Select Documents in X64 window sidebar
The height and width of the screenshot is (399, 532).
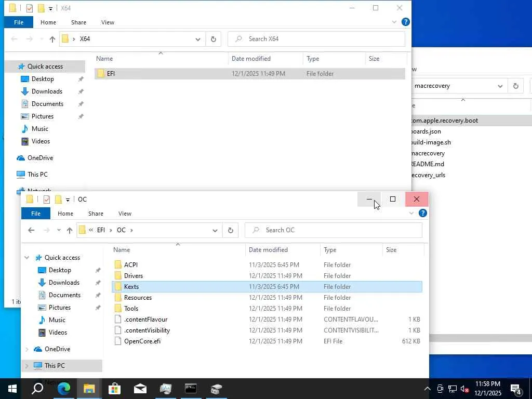47,104
